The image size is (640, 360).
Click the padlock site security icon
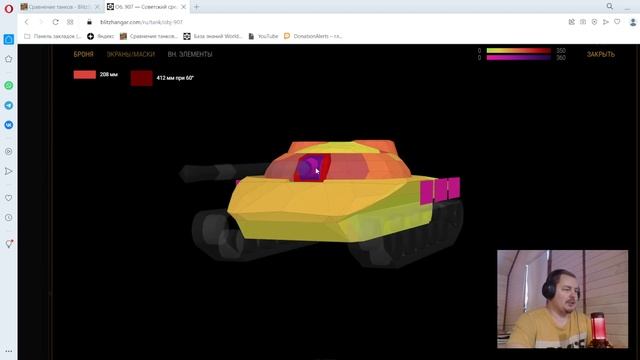89,22
